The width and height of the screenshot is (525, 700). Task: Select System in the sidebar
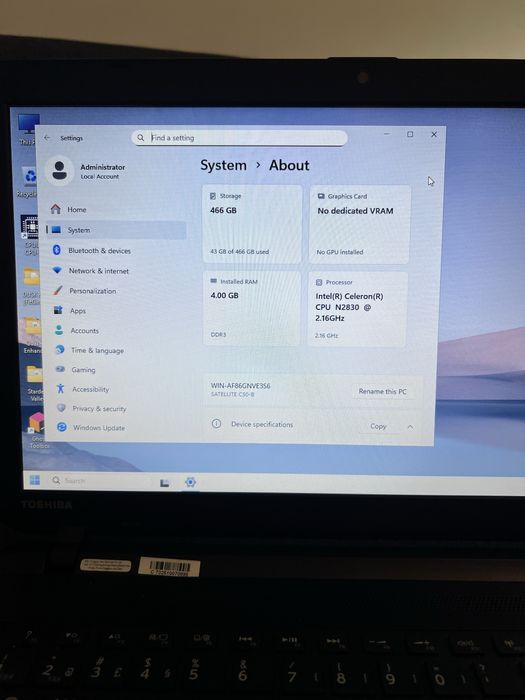point(116,230)
